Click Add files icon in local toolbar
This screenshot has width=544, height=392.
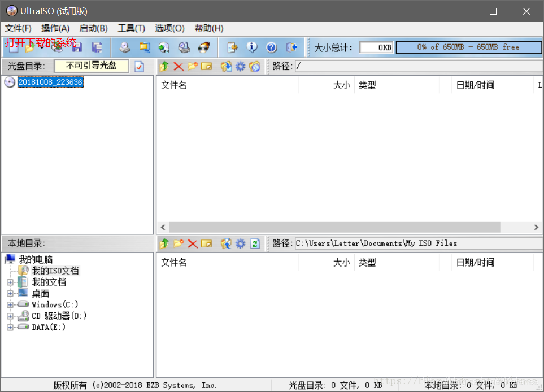coord(226,243)
